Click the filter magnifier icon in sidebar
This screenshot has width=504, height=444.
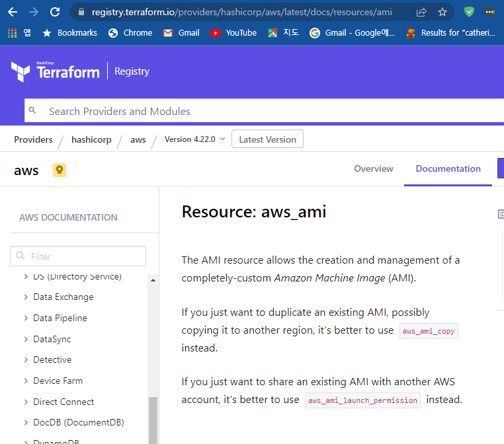pos(21,256)
